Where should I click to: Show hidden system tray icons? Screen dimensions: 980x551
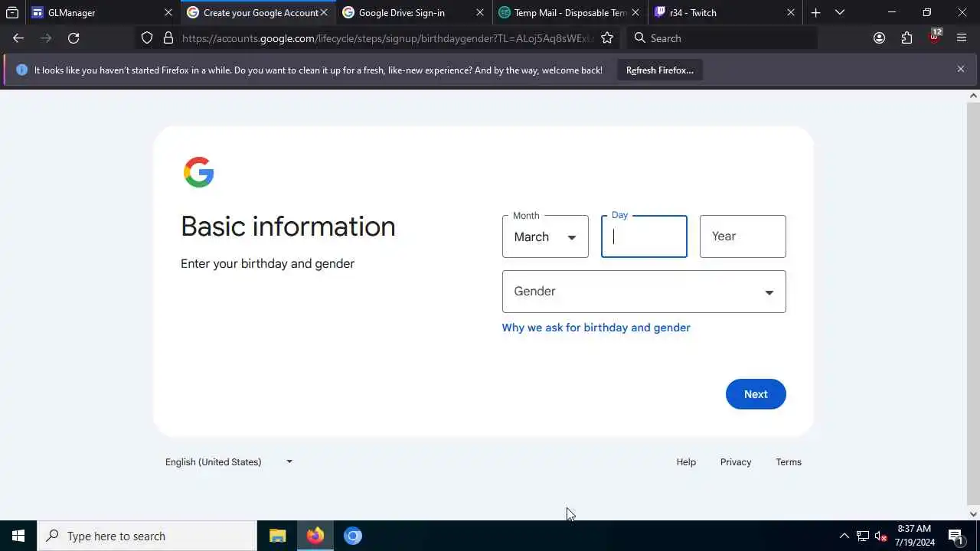point(844,536)
